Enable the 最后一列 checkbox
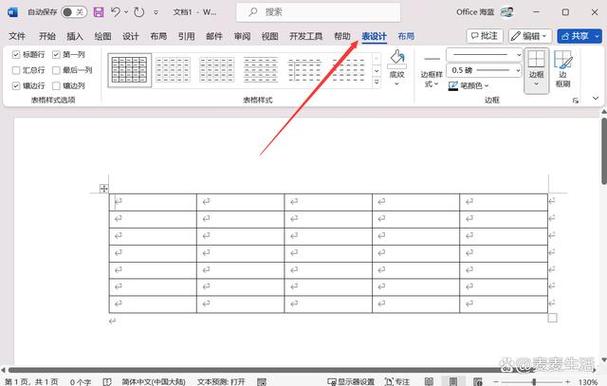This screenshot has height=386, width=607. click(x=56, y=70)
